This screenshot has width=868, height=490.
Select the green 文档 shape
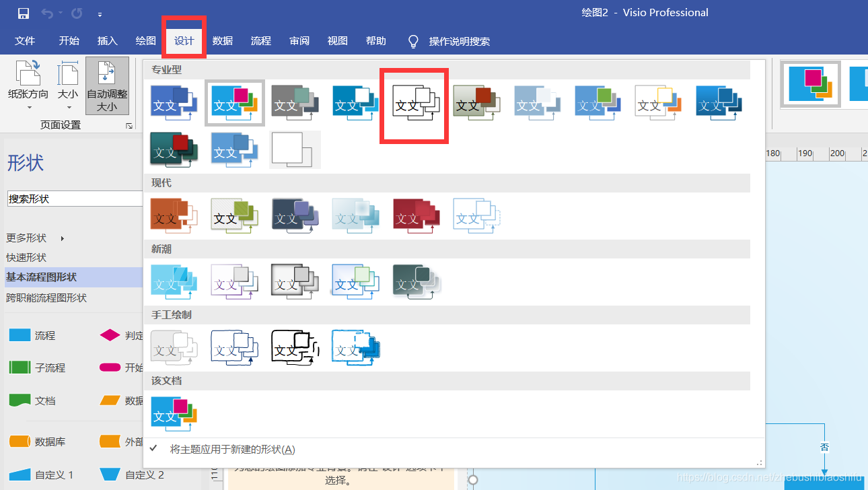[x=20, y=400]
